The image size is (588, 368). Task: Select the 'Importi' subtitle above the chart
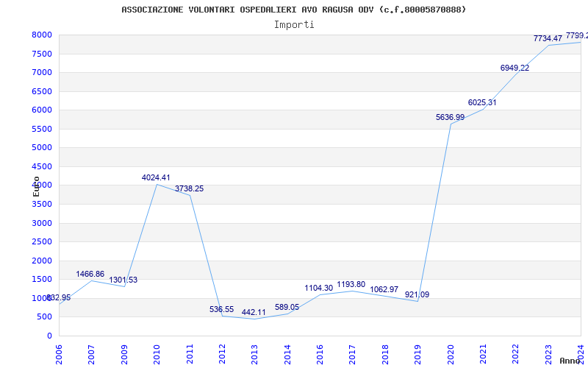click(294, 25)
